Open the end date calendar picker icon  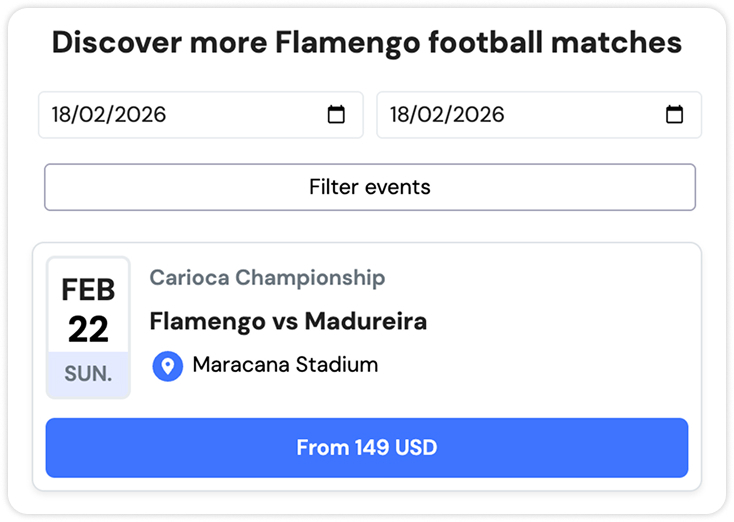tap(675, 115)
